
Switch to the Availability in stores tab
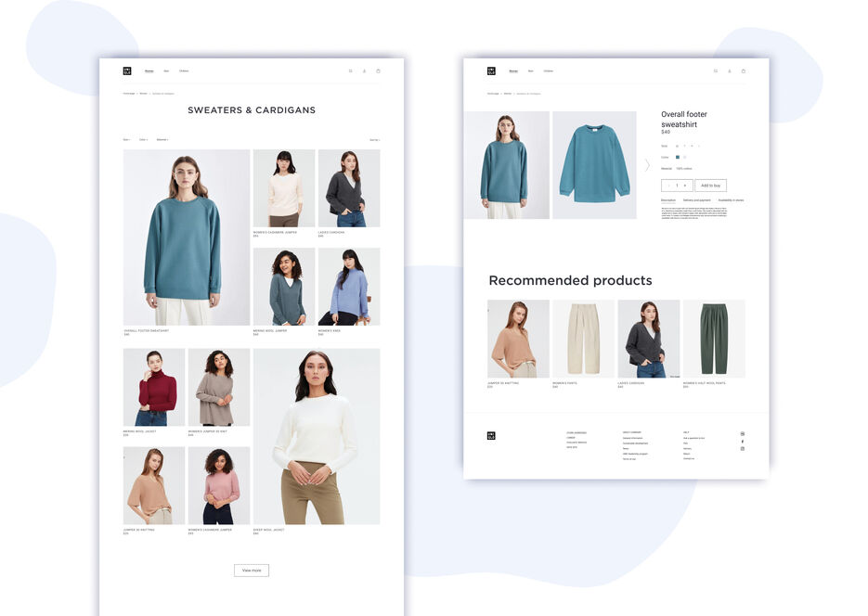point(731,200)
